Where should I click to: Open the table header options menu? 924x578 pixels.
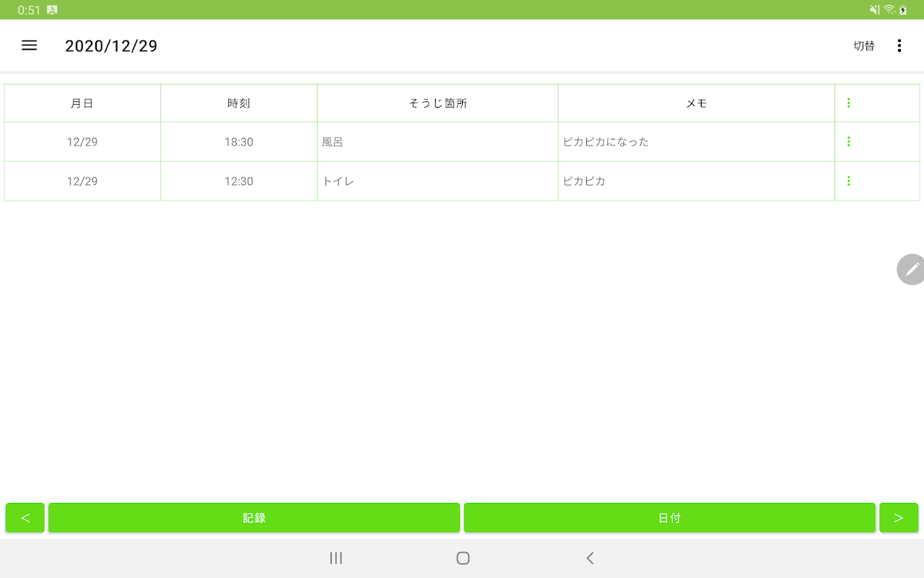pos(848,103)
